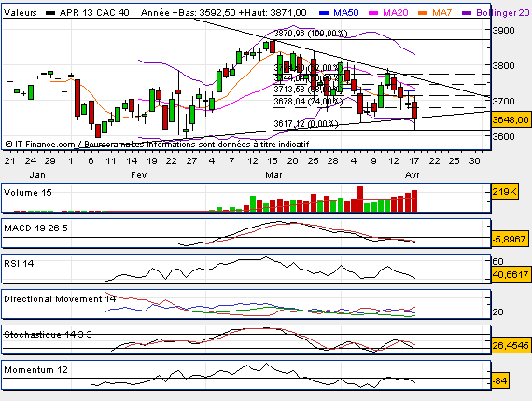Click the black APR 13 CAC 40 legend marker
The width and height of the screenshot is (532, 401).
point(50,13)
